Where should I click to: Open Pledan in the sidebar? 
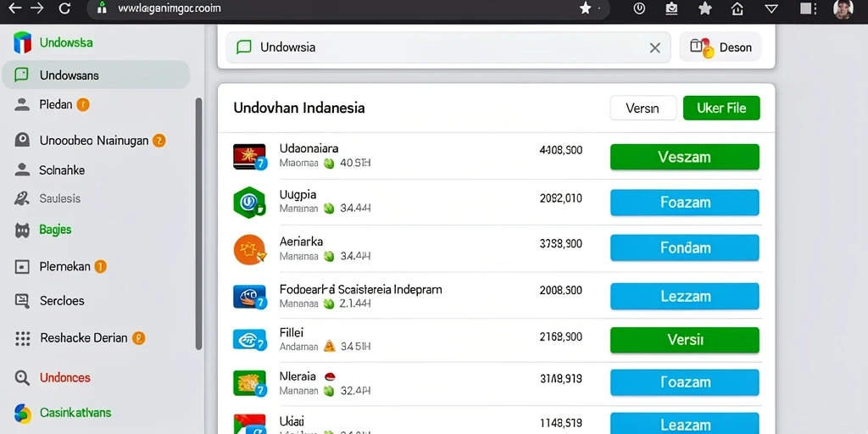pyautogui.click(x=56, y=104)
